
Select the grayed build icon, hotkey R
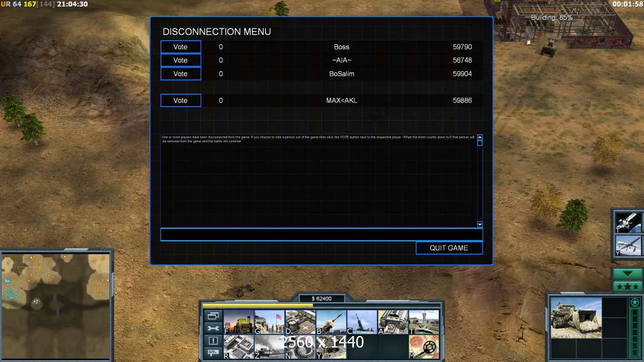click(239, 347)
